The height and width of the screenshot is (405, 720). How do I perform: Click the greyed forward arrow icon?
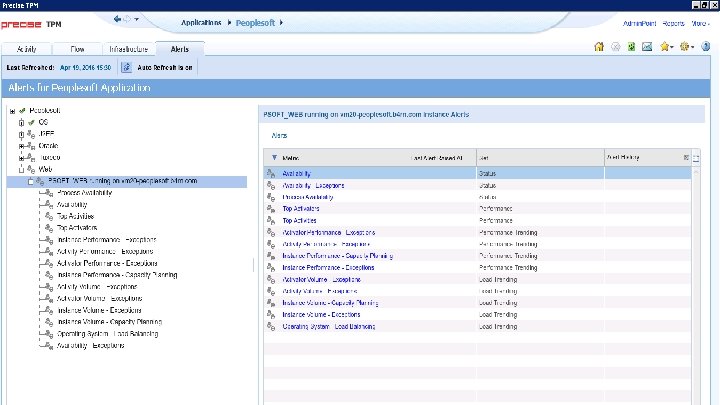click(127, 19)
